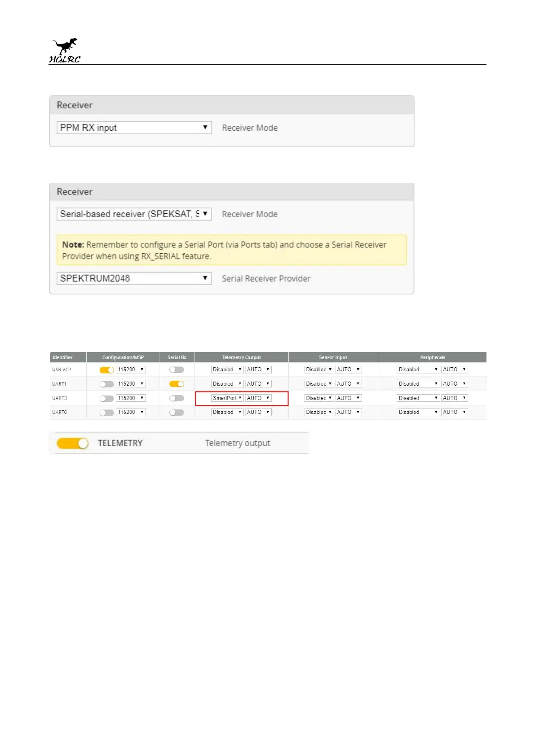
Task: Open UART6 peripherals Disabled dropdown
Action: (418, 412)
